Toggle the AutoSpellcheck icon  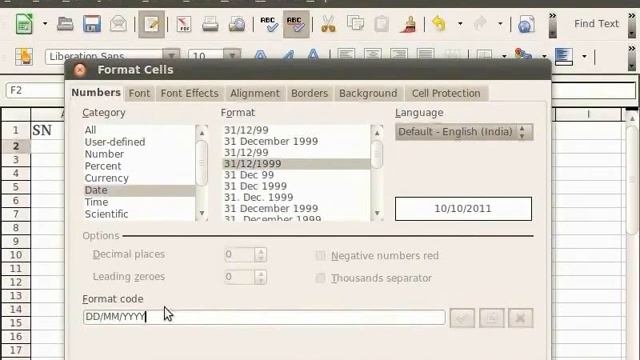pos(296,24)
